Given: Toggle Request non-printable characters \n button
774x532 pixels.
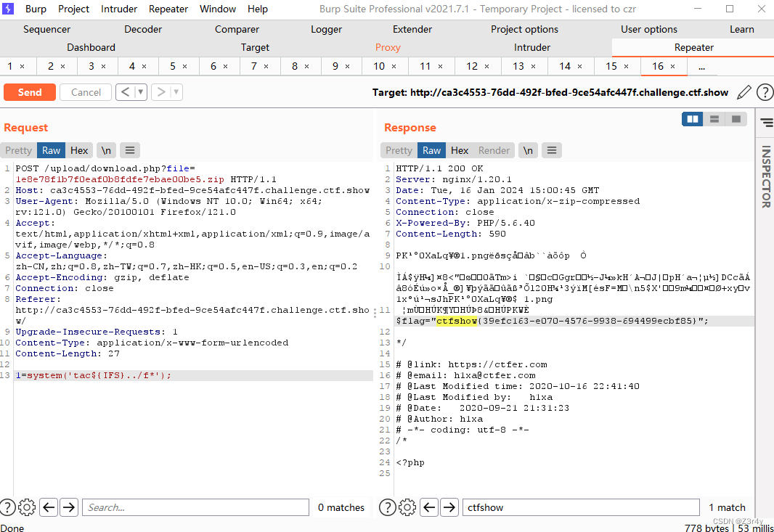Looking at the screenshot, I should (106, 150).
